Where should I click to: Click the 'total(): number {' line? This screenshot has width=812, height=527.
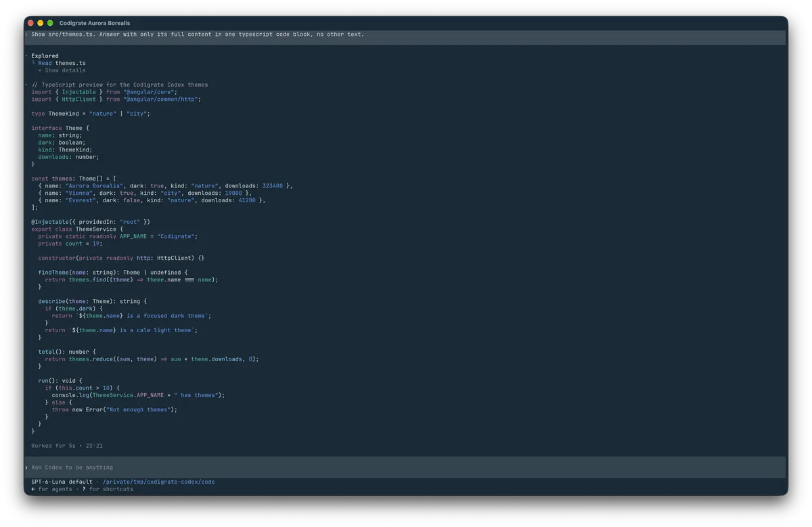(67, 352)
